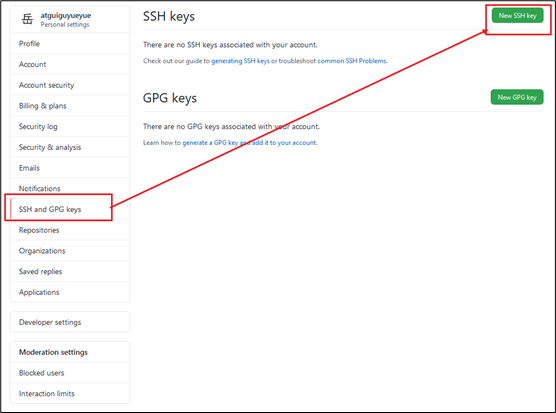Follow the generating SSH keys link

(x=240, y=61)
